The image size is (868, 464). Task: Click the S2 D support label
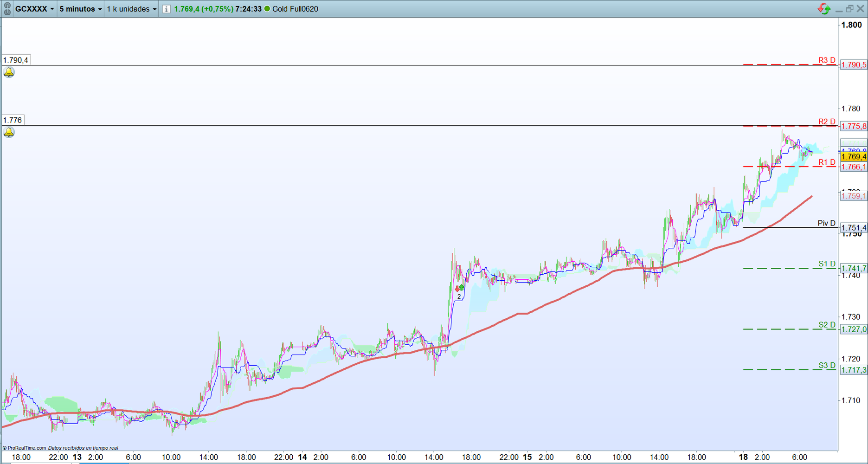(x=827, y=325)
